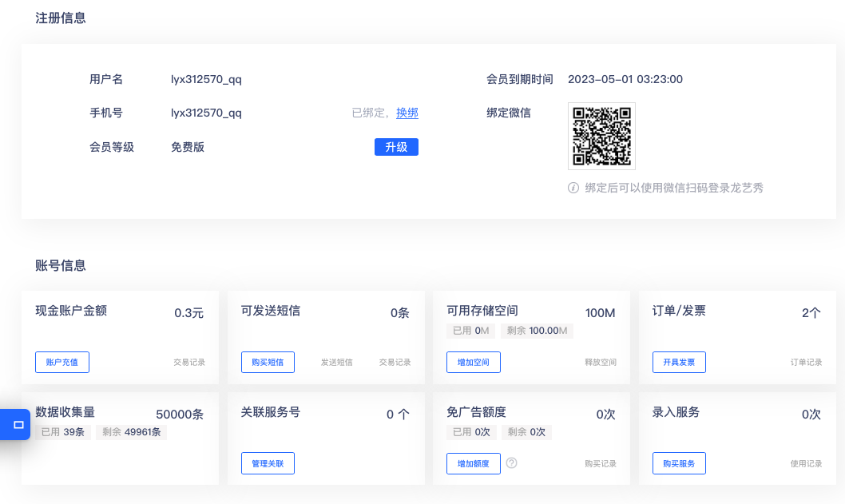This screenshot has height=504, width=845.
Task: Click the 增加空间 button
Action: (x=473, y=363)
